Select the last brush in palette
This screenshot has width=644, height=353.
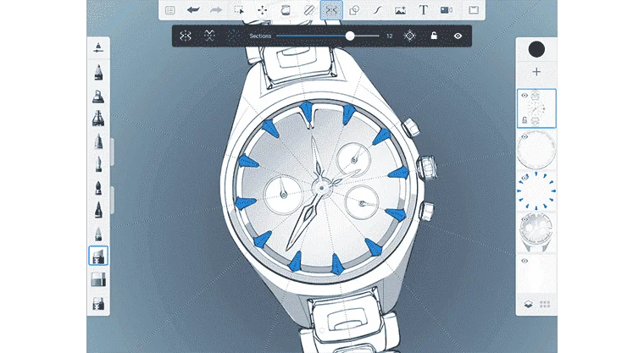pos(98,304)
